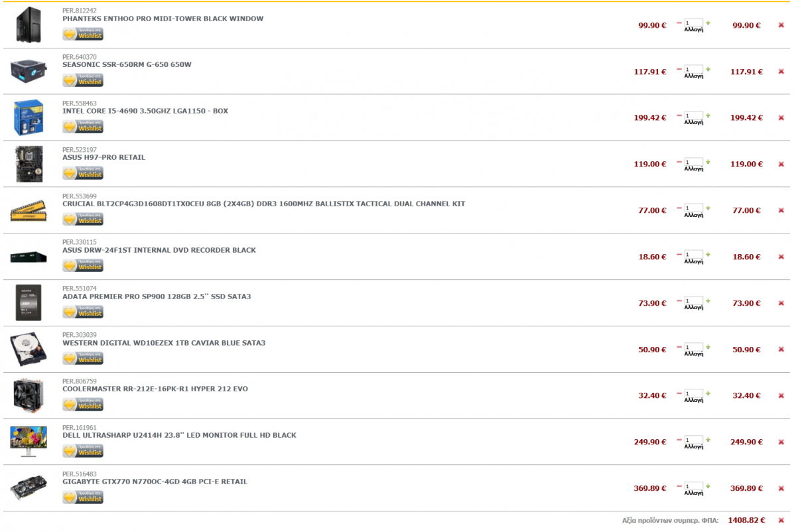Apply quantity change for ADATA SSD
Image resolution: width=796 pixels, height=532 pixels.
tap(693, 308)
